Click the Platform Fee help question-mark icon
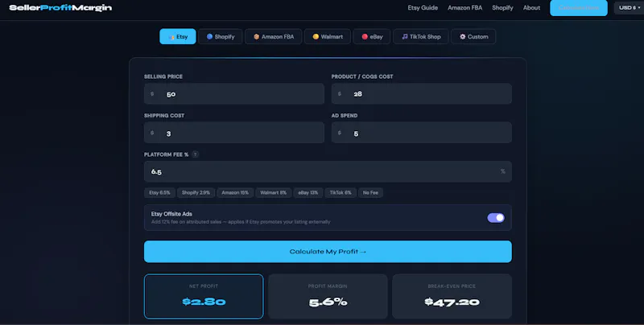The image size is (644, 325). coord(196,154)
